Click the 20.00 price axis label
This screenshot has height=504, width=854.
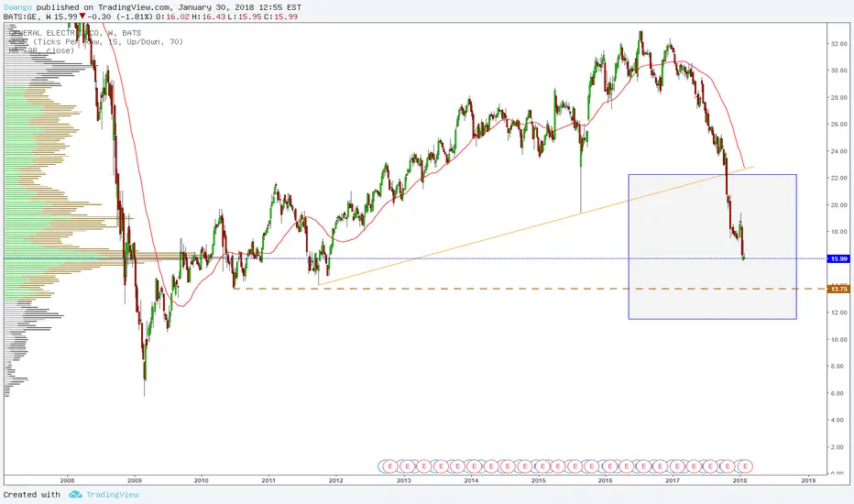(838, 205)
